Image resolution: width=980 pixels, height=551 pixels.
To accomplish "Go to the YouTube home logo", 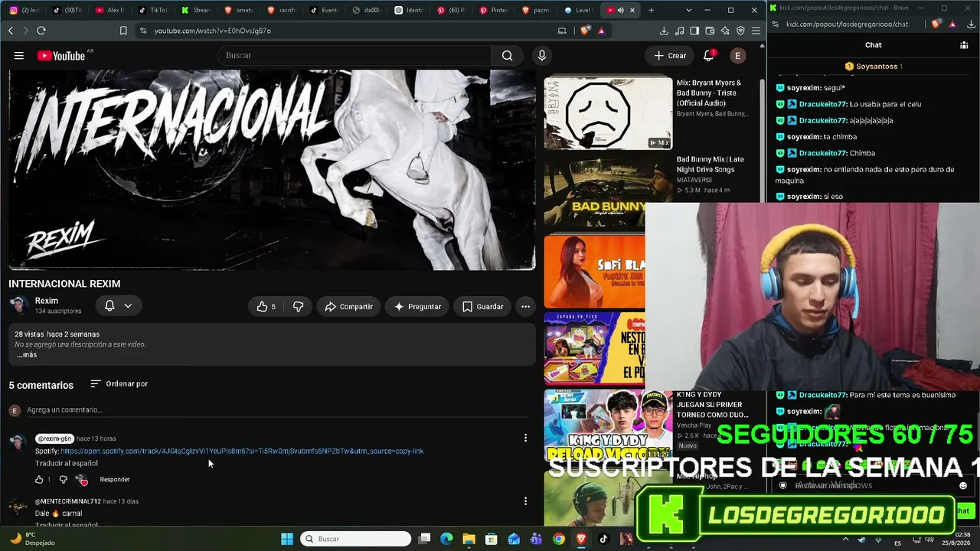I will point(61,55).
